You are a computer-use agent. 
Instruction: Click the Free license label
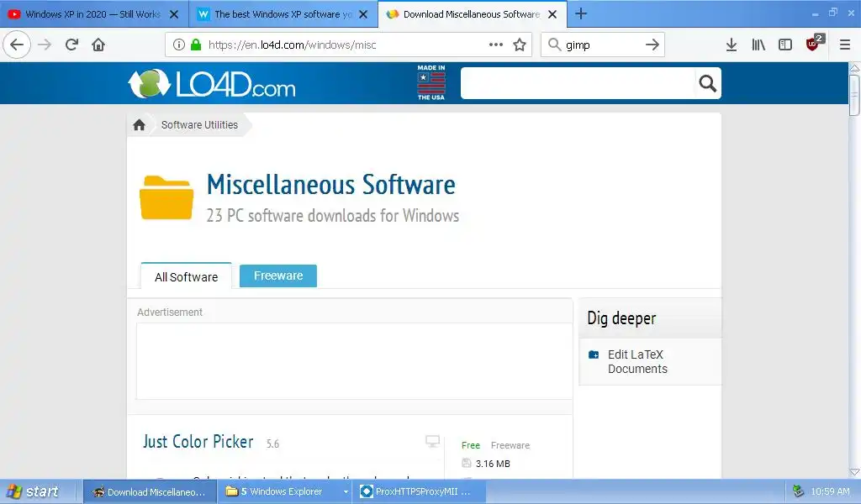[471, 445]
